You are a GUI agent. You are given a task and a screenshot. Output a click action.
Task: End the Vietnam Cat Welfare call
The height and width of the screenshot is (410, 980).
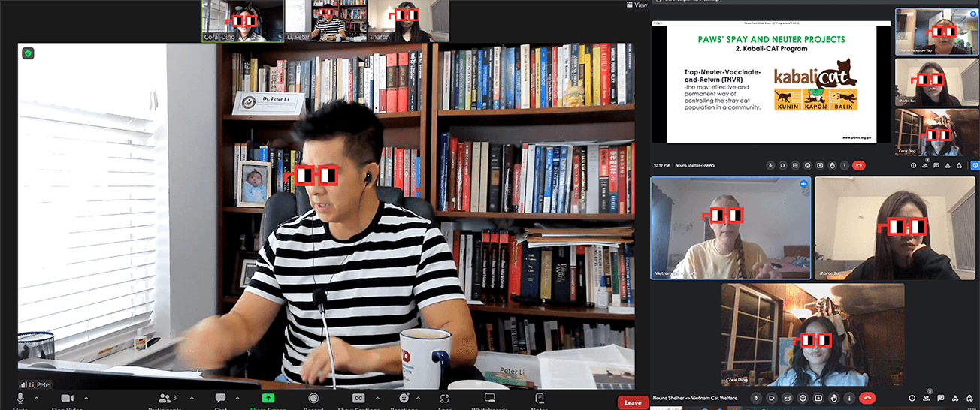(867, 398)
